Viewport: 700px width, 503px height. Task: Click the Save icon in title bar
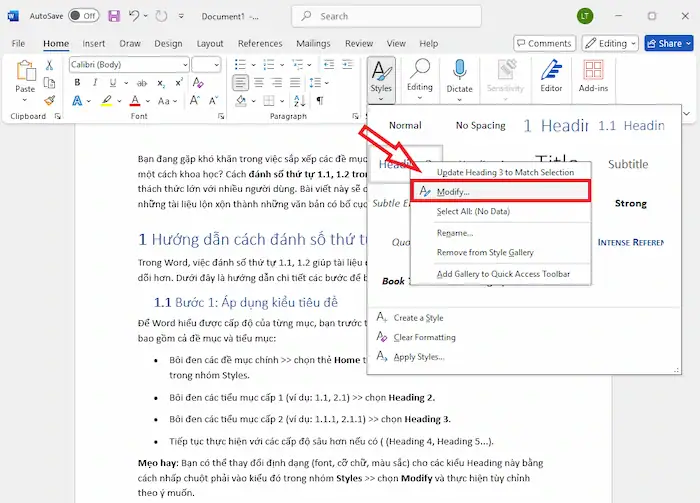tap(114, 16)
